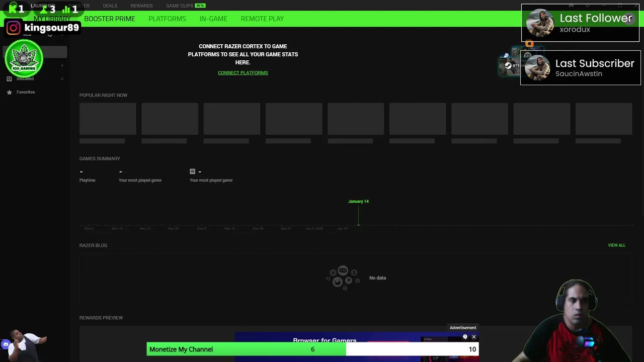Select the Remote Play tab

(262, 19)
